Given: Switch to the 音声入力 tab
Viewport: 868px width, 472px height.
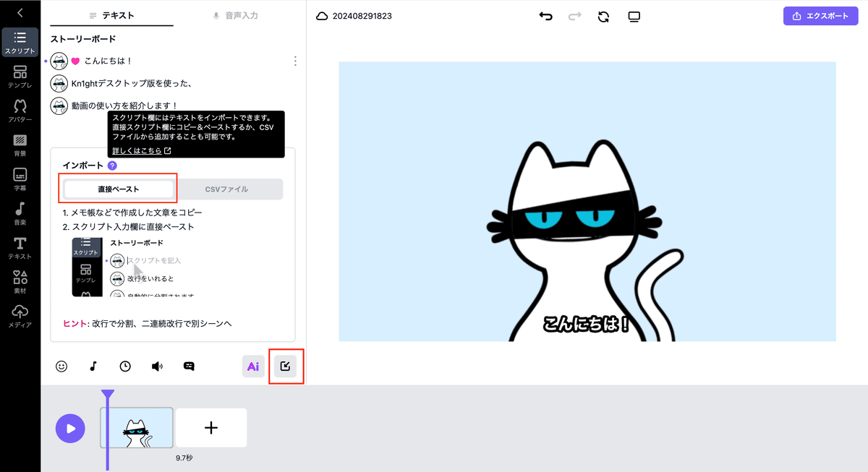Looking at the screenshot, I should [x=235, y=15].
